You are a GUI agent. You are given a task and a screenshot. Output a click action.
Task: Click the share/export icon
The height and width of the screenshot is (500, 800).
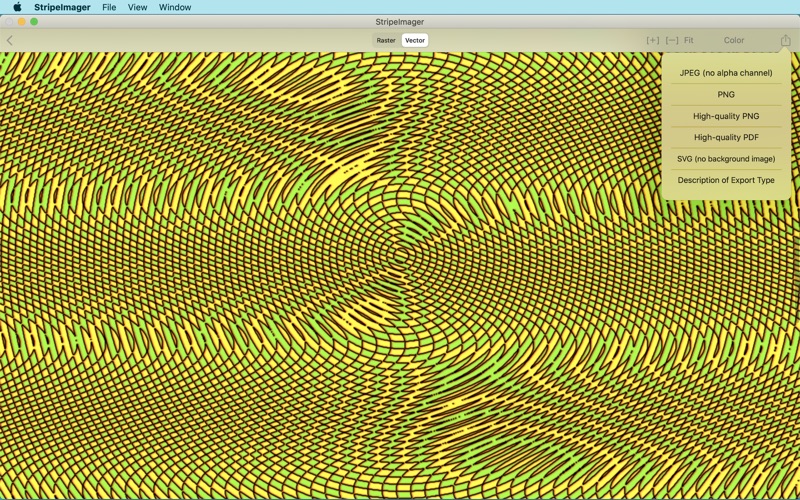pyautogui.click(x=785, y=40)
